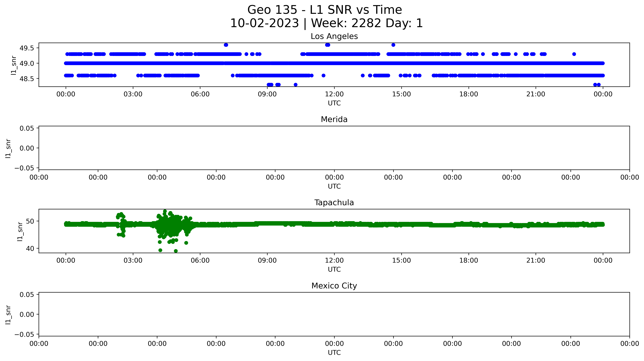Select the "Tapachula" subplot title

[x=334, y=203]
